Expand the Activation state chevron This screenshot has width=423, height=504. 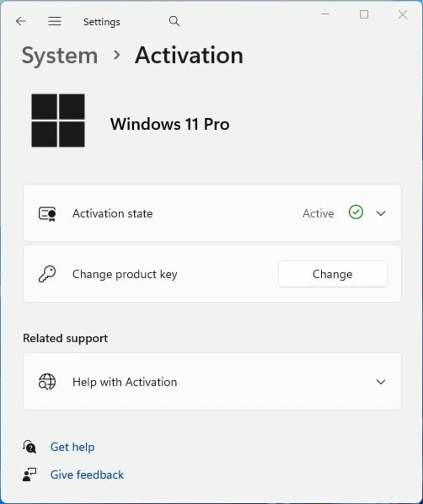(x=381, y=213)
